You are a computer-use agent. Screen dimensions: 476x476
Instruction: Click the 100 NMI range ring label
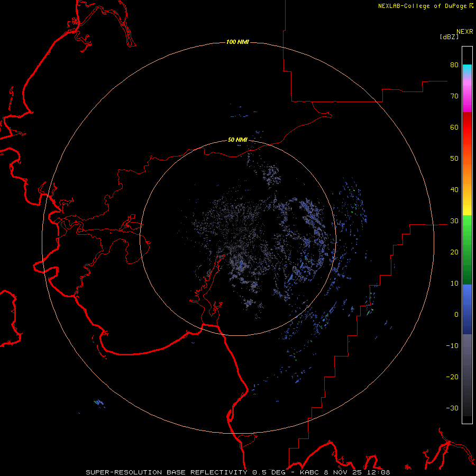pos(237,42)
